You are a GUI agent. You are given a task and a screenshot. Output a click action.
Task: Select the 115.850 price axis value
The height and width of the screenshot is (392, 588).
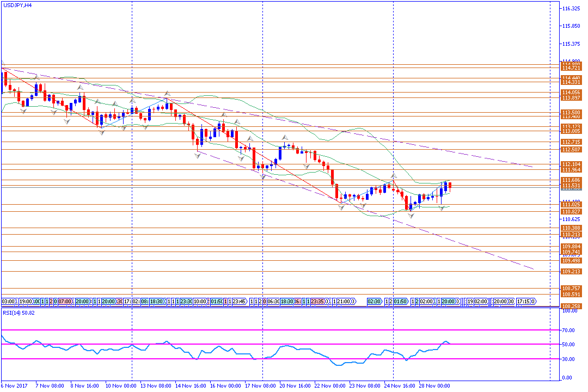571,26
